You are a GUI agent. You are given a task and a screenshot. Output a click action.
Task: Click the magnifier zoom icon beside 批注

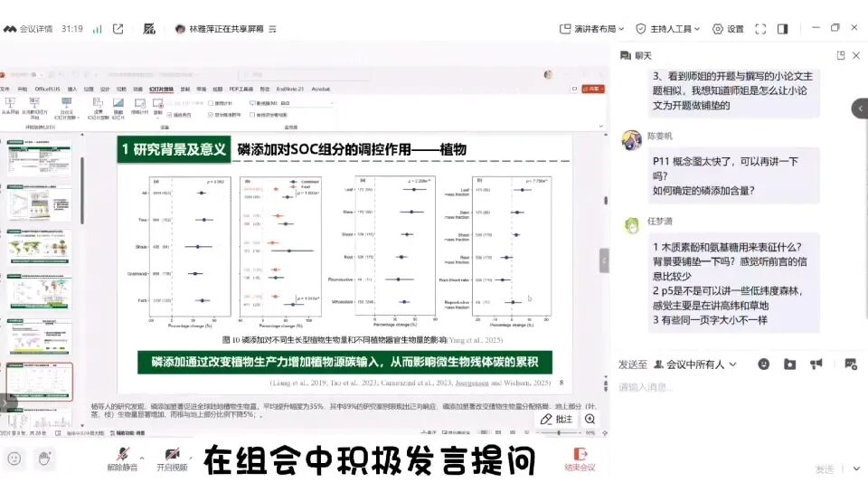tap(590, 419)
